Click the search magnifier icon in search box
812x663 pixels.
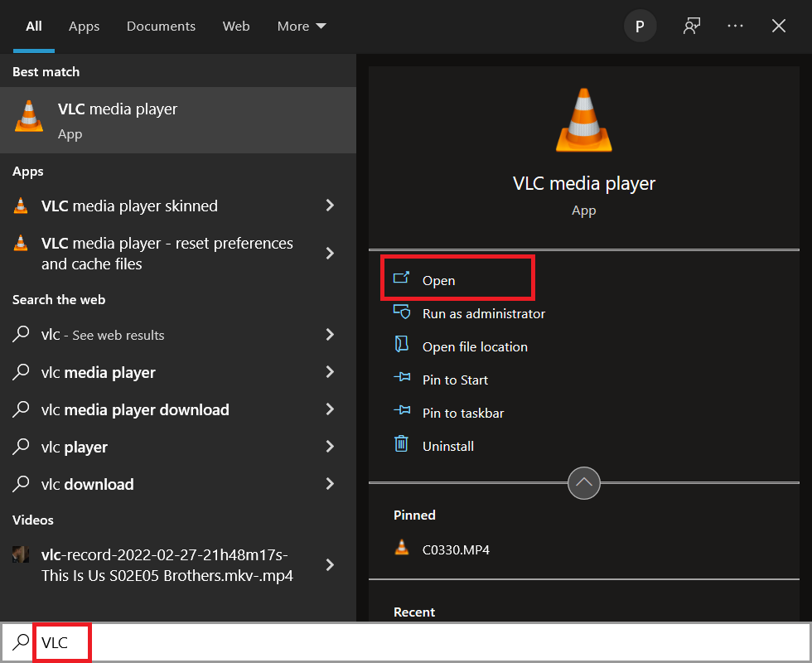(x=21, y=641)
